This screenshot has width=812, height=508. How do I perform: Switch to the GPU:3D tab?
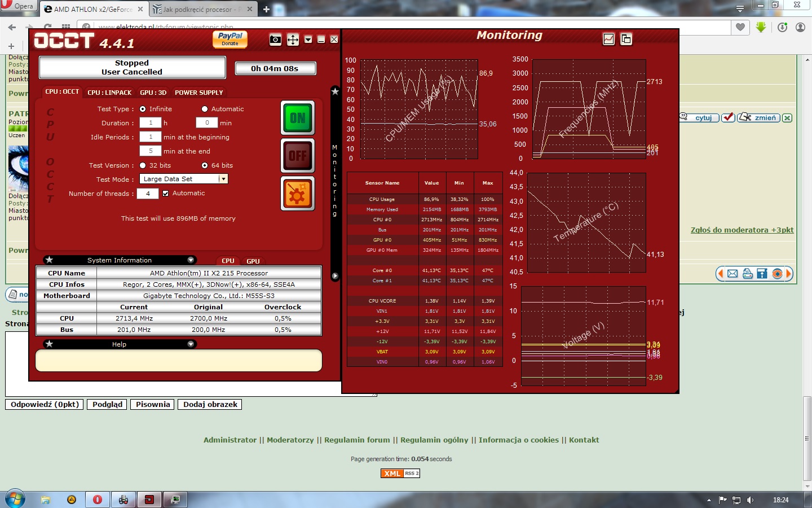point(153,92)
